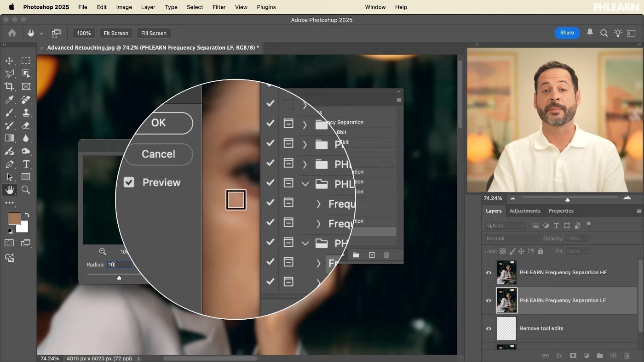Click the Fit Screen button
Image resolution: width=644 pixels, height=362 pixels.
[116, 33]
